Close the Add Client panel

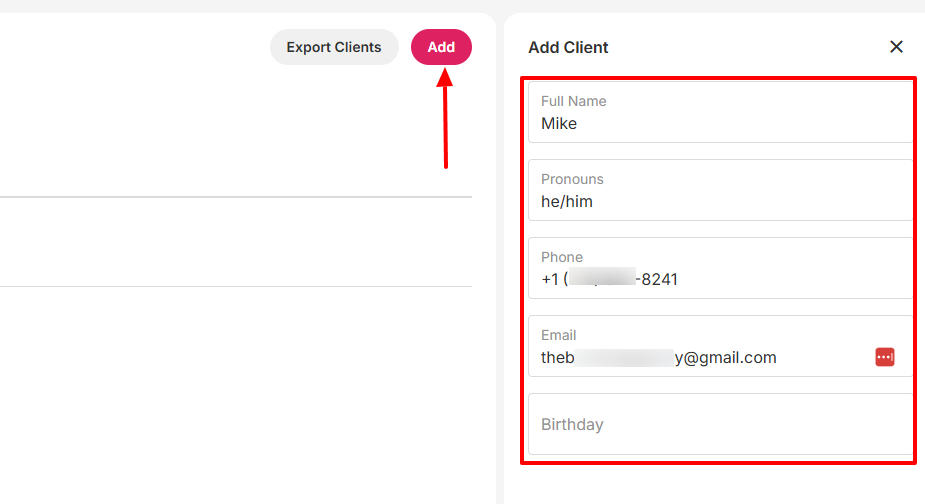coord(896,47)
